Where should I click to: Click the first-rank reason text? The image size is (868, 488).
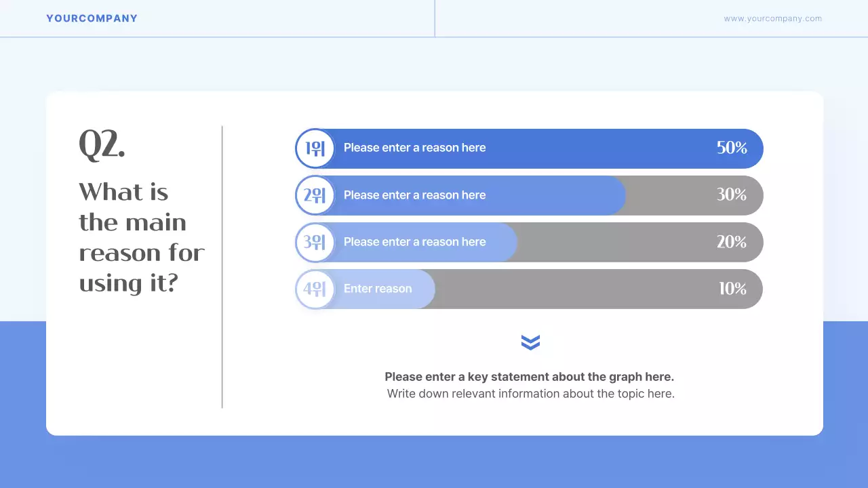[x=414, y=148]
